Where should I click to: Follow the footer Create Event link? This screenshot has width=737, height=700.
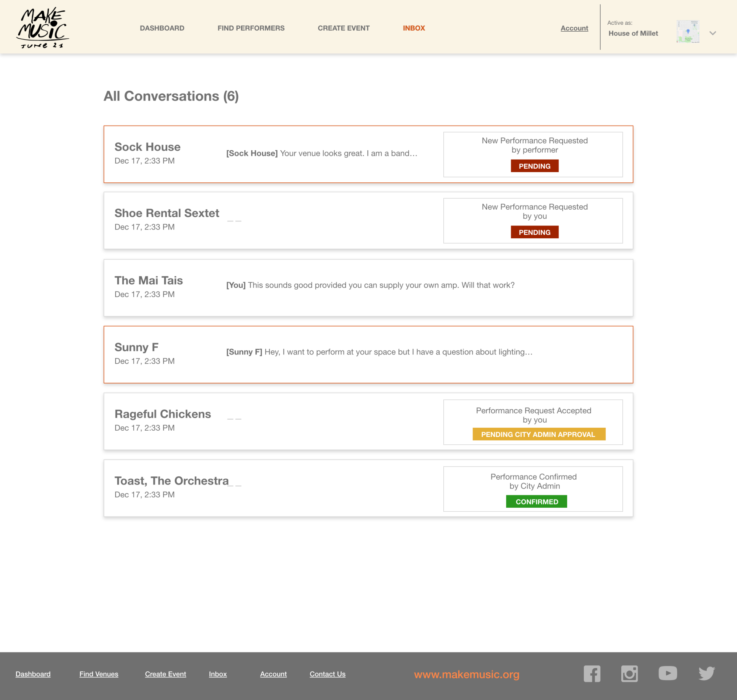coord(165,674)
